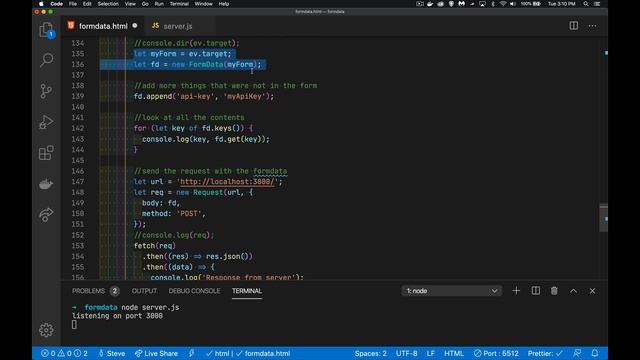Click the Steve user status bar item
The height and width of the screenshot is (360, 640).
coord(112,353)
